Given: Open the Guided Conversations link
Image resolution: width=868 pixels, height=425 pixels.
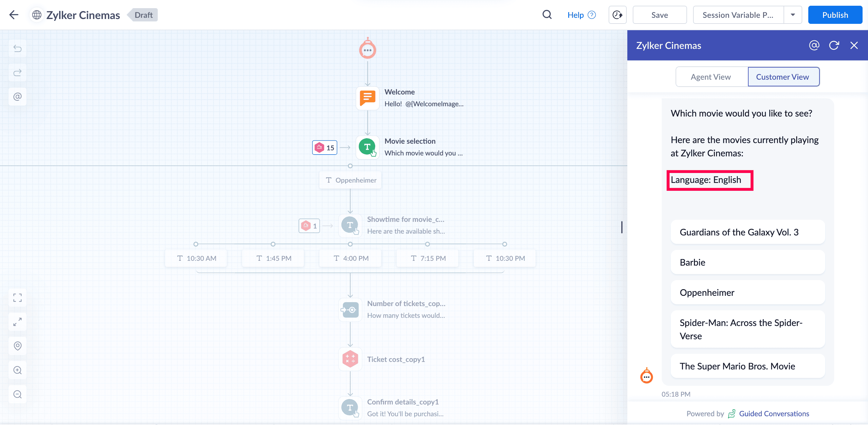Looking at the screenshot, I should tap(774, 414).
